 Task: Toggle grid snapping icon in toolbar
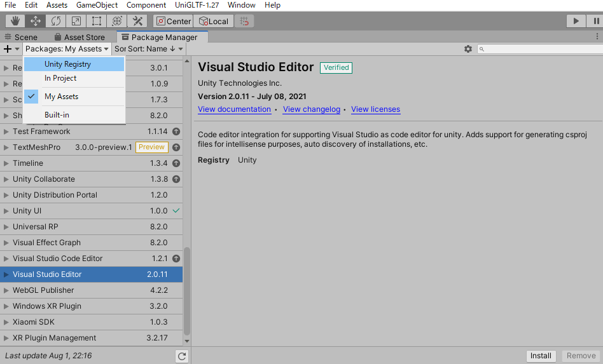coord(244,21)
